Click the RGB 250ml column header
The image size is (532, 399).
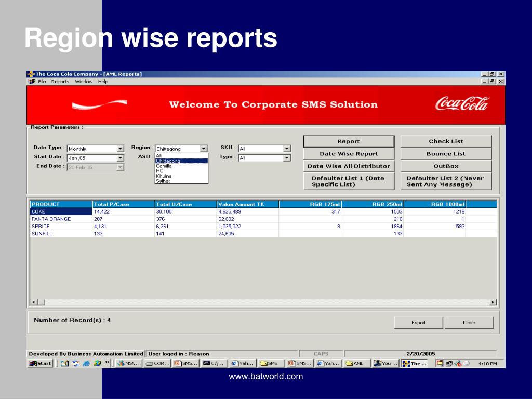pyautogui.click(x=373, y=204)
